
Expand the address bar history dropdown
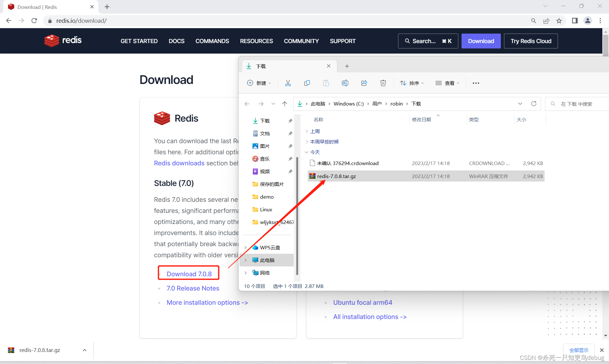point(520,104)
